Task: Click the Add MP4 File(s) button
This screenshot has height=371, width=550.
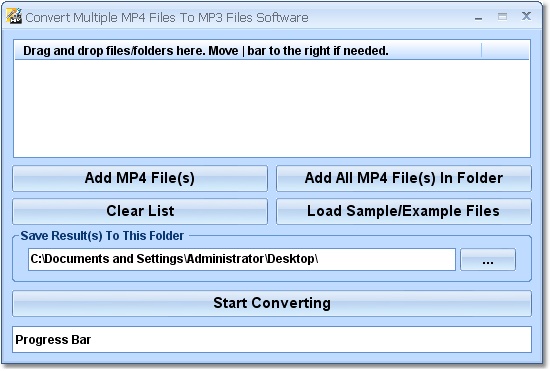Action: coord(140,178)
